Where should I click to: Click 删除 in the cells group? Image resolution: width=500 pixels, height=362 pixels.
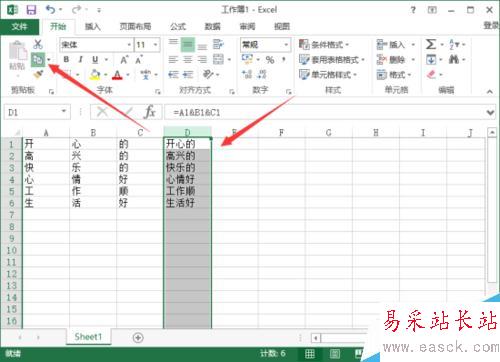[391, 60]
